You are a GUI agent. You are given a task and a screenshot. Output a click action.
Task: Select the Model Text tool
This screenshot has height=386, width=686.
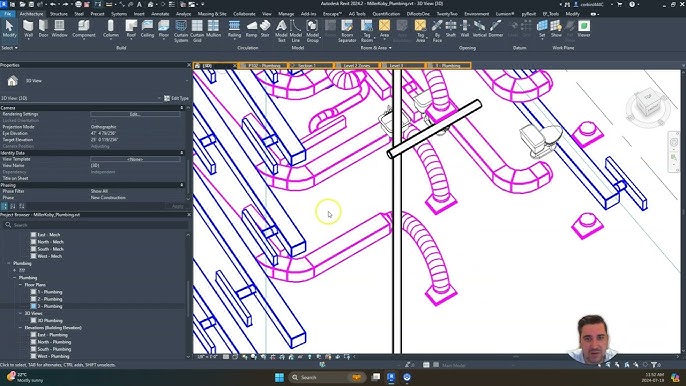(x=281, y=31)
